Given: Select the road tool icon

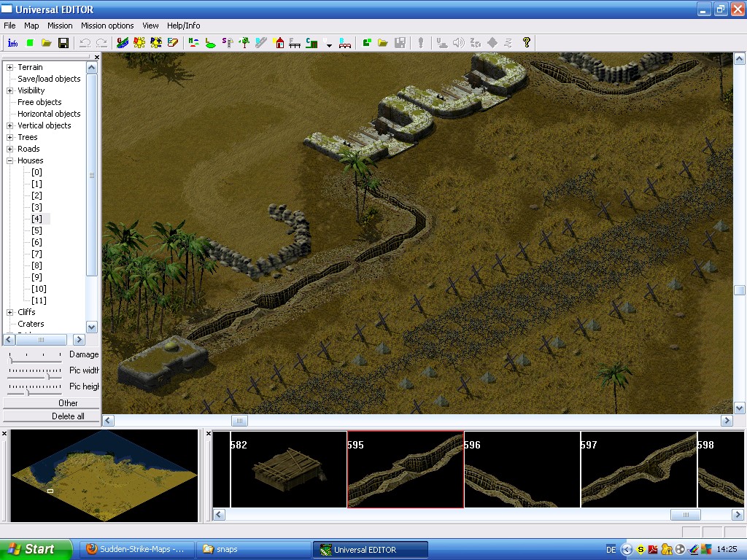Looking at the screenshot, I should [261, 43].
